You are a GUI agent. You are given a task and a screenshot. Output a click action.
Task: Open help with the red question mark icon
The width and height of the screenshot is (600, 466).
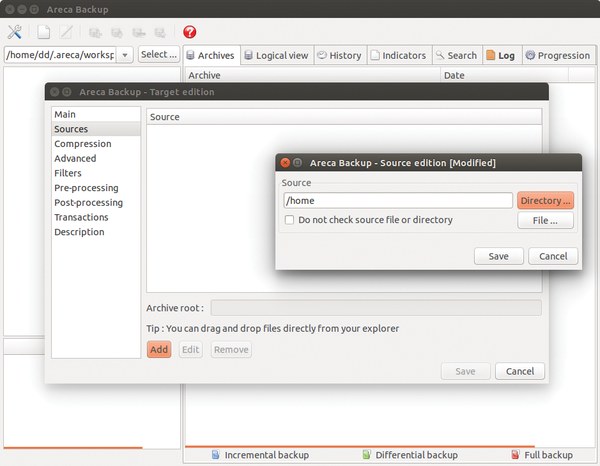(x=189, y=32)
